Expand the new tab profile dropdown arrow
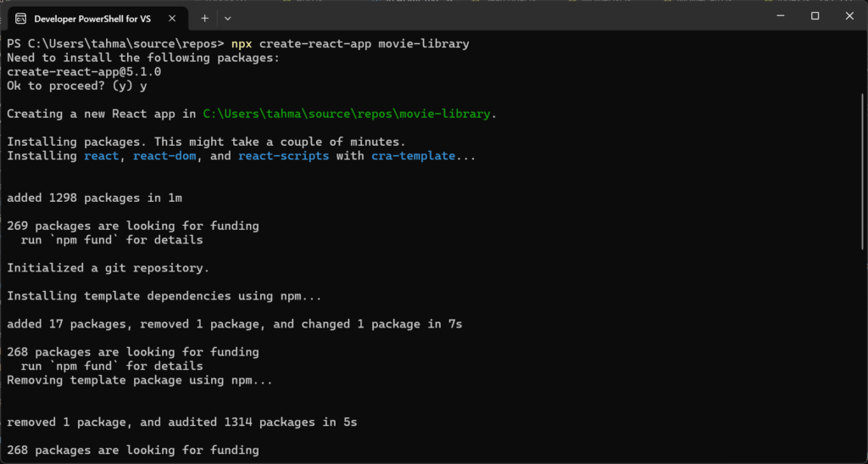The image size is (868, 464). pos(228,17)
